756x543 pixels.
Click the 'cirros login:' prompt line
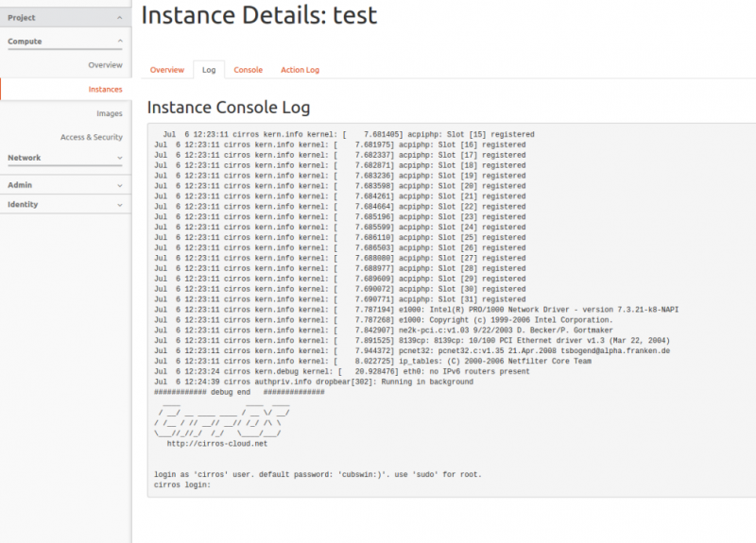point(181,484)
